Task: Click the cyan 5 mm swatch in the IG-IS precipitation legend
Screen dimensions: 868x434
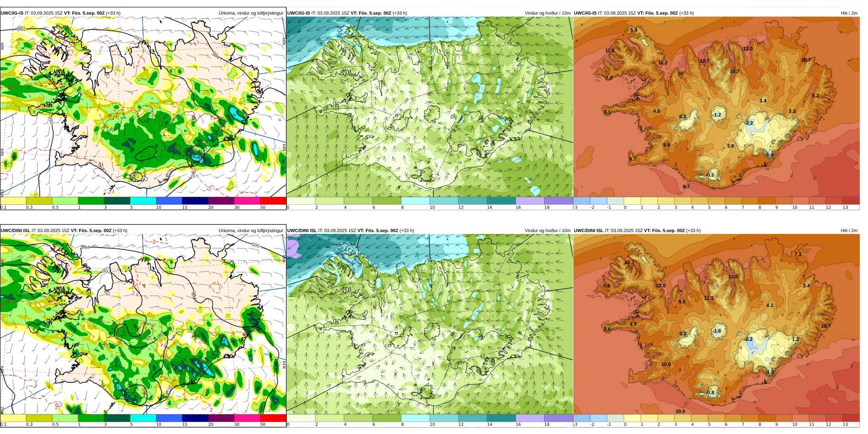Action: [143, 201]
